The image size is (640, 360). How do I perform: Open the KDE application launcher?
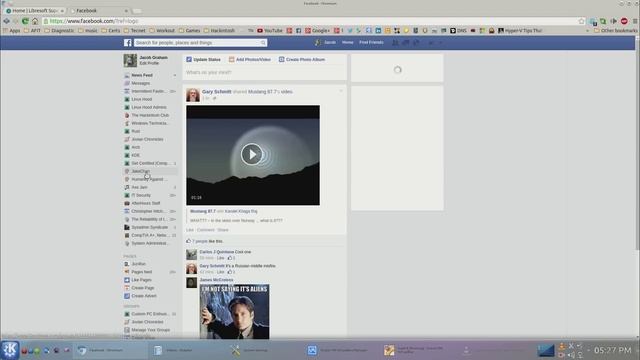click(10, 350)
